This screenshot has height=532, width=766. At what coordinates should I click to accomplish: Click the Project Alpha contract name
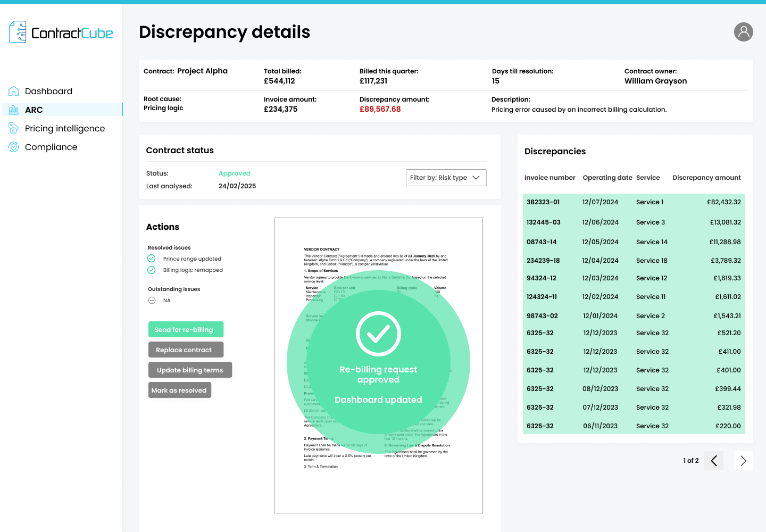tap(202, 71)
